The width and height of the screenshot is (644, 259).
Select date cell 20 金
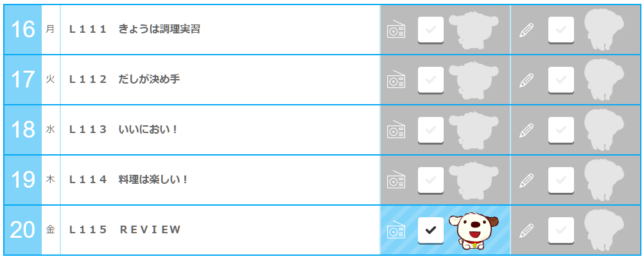(x=22, y=230)
